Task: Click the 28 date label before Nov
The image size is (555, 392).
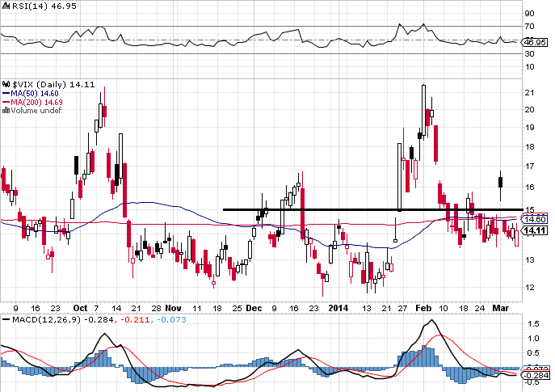Action: point(156,309)
